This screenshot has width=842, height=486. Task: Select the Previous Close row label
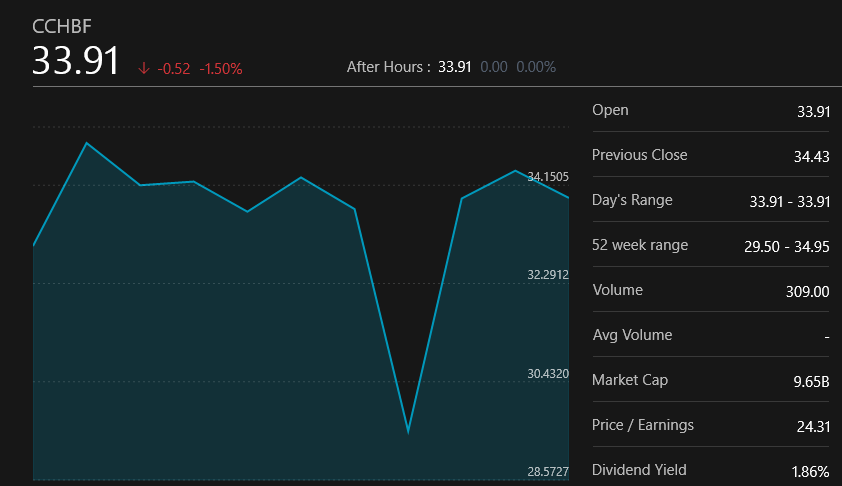[639, 155]
